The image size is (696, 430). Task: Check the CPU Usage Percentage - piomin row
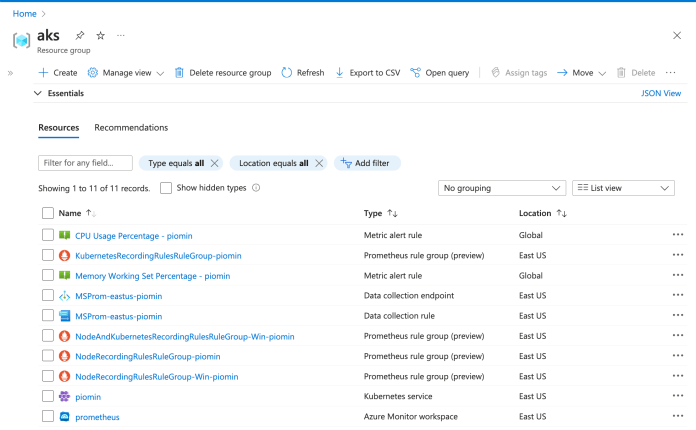[48, 235]
